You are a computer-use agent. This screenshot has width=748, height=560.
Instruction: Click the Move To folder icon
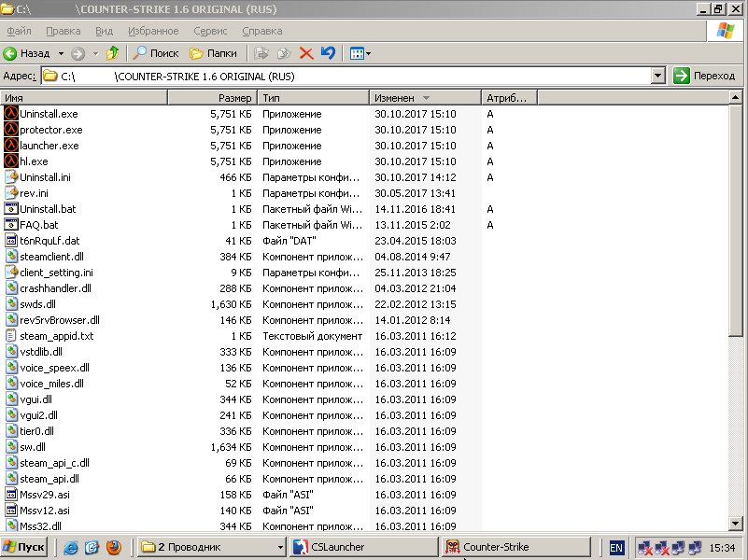click(x=261, y=53)
